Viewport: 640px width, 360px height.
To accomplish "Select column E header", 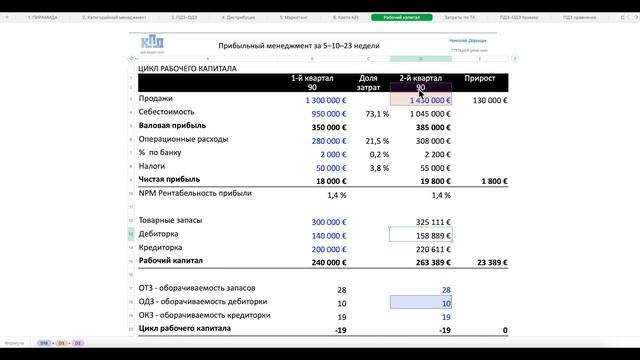I will click(480, 59).
